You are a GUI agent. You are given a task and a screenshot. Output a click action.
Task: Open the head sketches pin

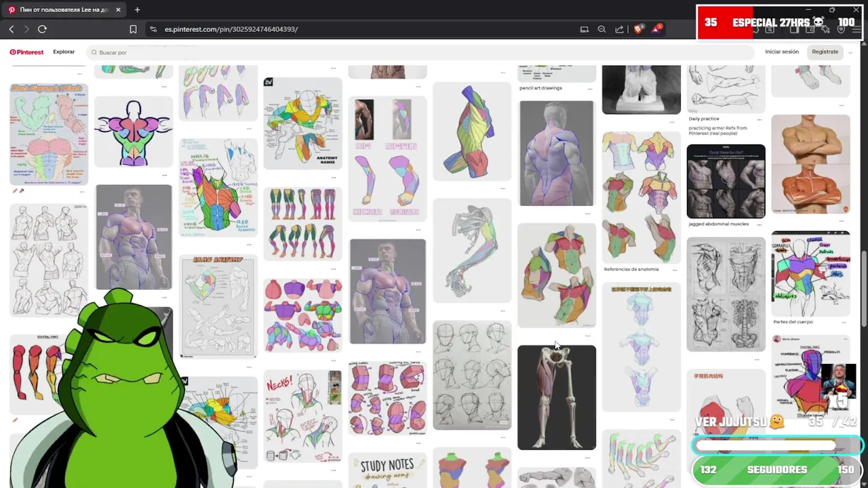472,375
